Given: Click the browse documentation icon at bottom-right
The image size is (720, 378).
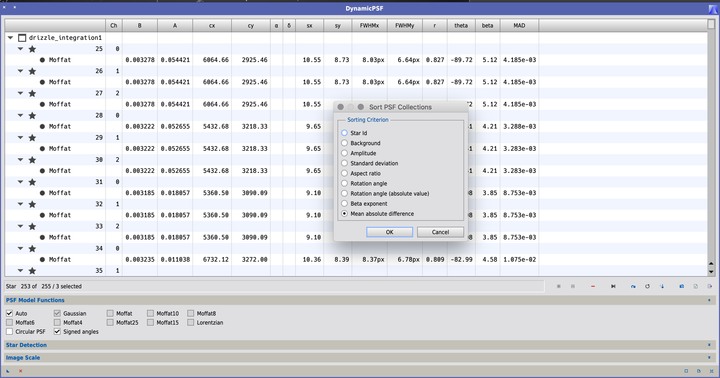Looking at the screenshot, I should [698, 371].
